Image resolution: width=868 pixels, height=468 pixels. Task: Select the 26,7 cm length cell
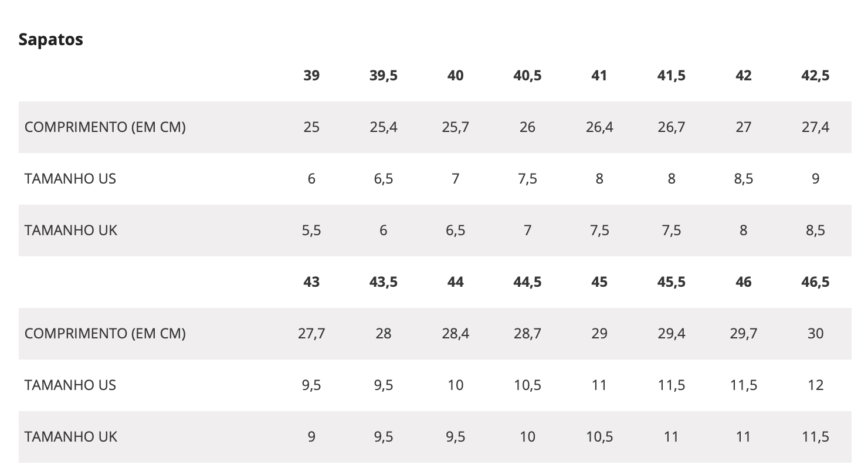point(672,127)
